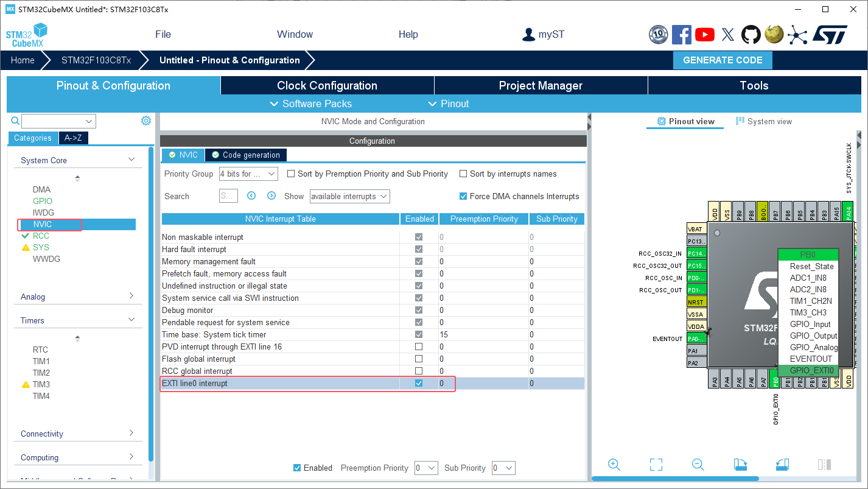The width and height of the screenshot is (868, 489).
Task: Go to next search result arrow
Action: [271, 196]
